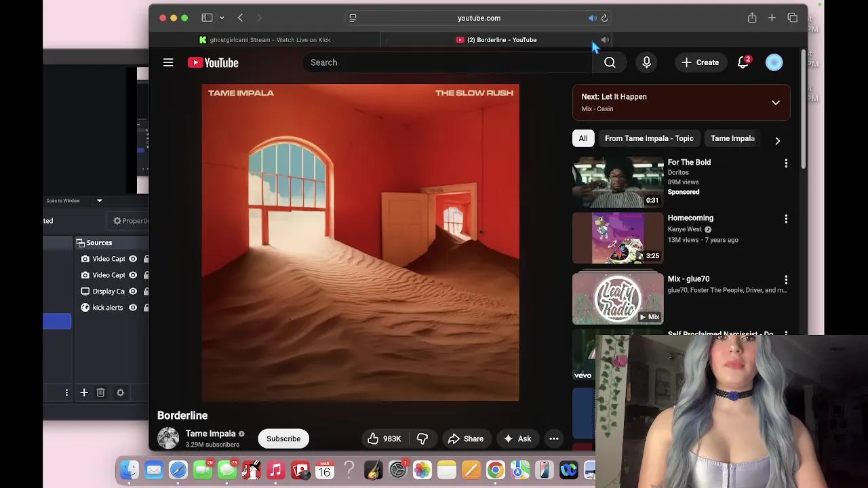Toggle visibility of second Video Capture source
Viewport: 868px width, 488px height.
133,275
